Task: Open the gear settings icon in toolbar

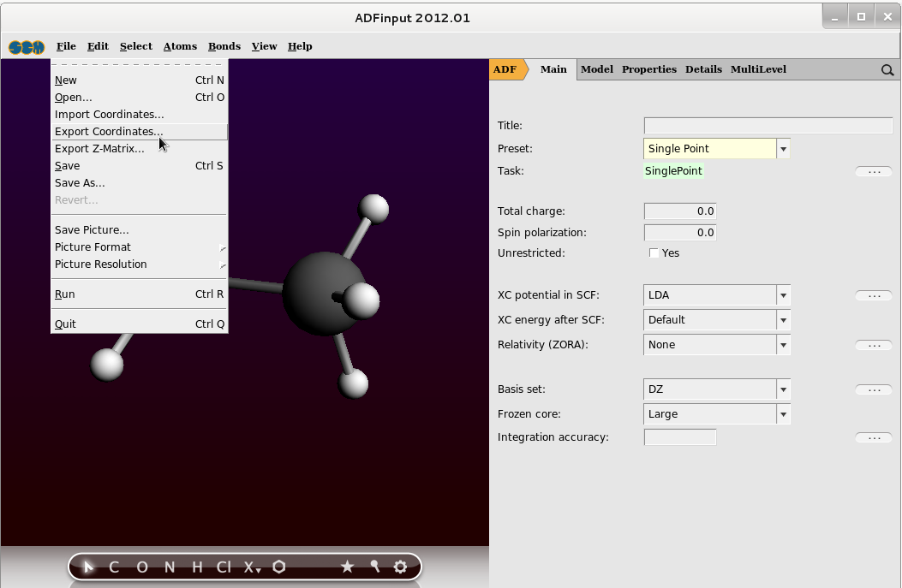Action: pos(400,567)
